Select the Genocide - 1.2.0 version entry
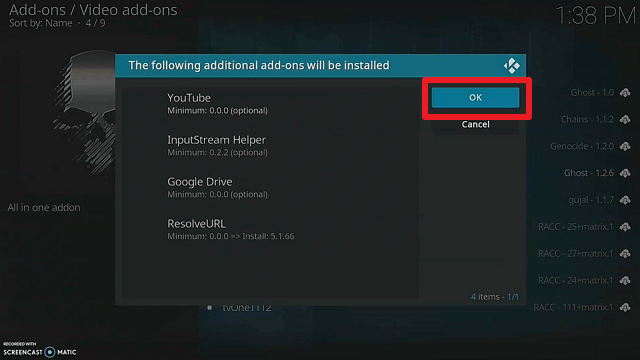The image size is (640, 360). pos(582,146)
